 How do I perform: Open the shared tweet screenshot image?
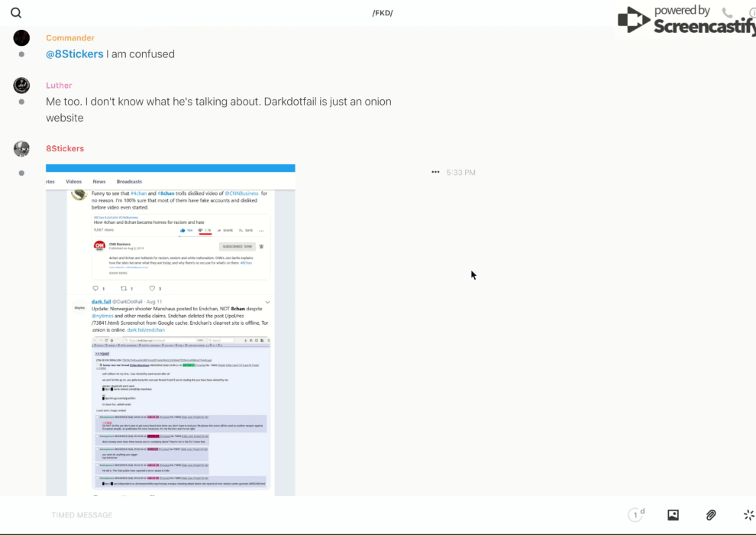point(170,330)
